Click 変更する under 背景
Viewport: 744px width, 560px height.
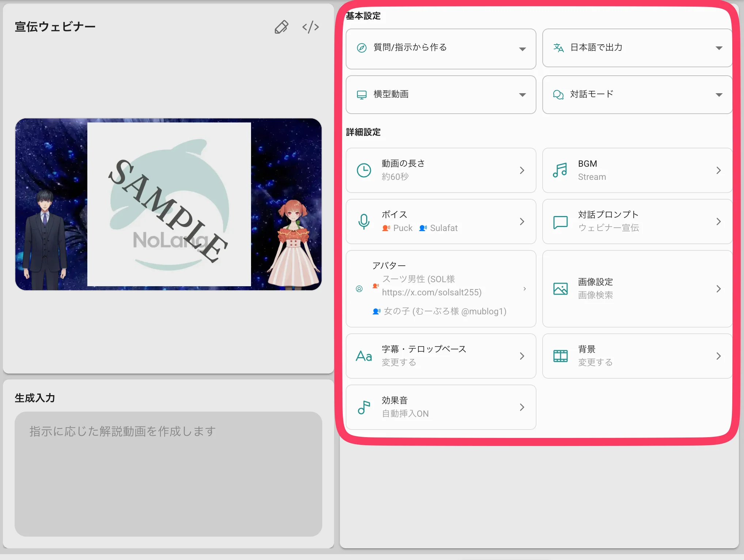click(596, 363)
